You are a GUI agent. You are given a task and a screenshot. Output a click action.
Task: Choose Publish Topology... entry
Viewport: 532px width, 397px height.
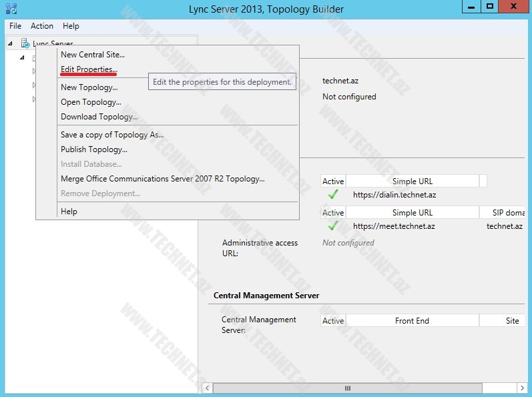94,149
